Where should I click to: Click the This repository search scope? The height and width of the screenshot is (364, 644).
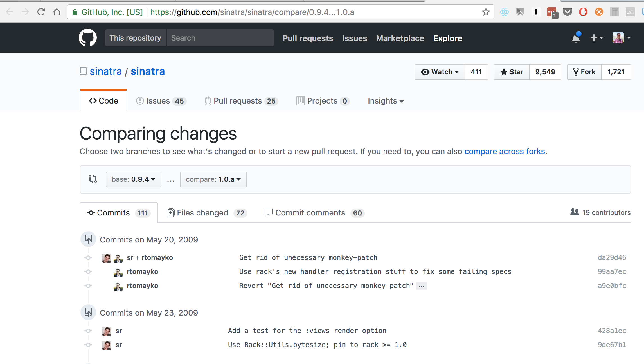136,38
